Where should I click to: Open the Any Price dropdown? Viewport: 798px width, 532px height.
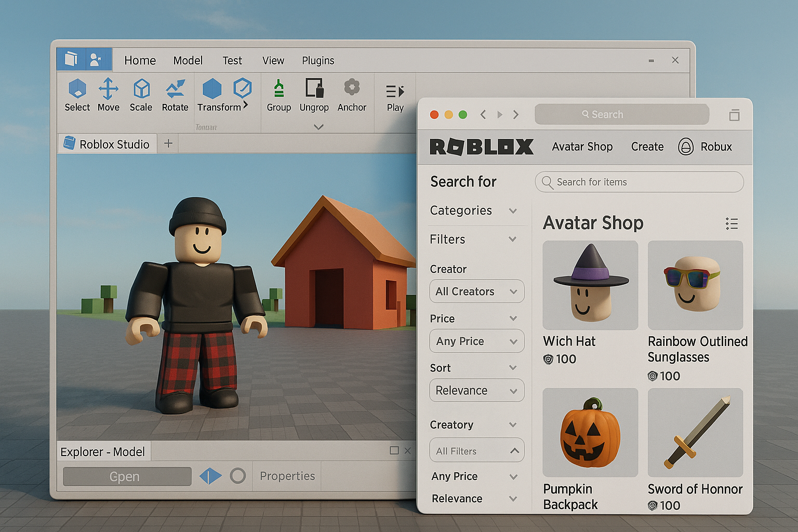(x=477, y=341)
